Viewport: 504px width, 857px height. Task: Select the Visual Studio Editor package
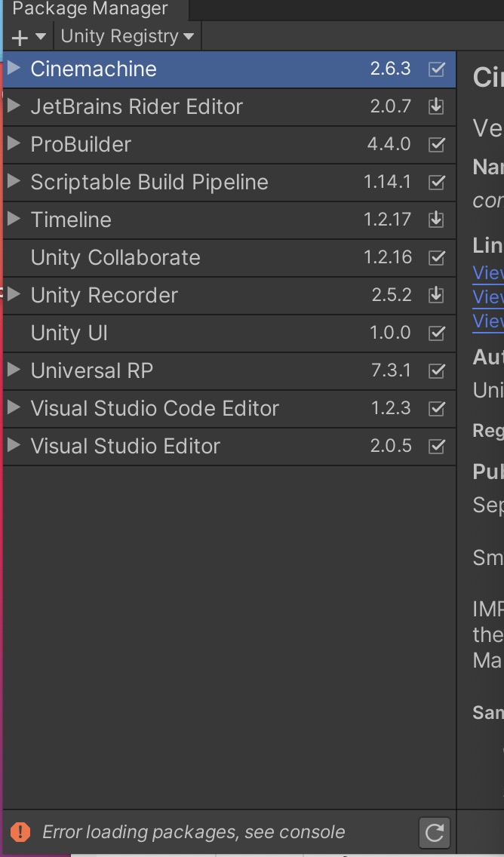229,446
